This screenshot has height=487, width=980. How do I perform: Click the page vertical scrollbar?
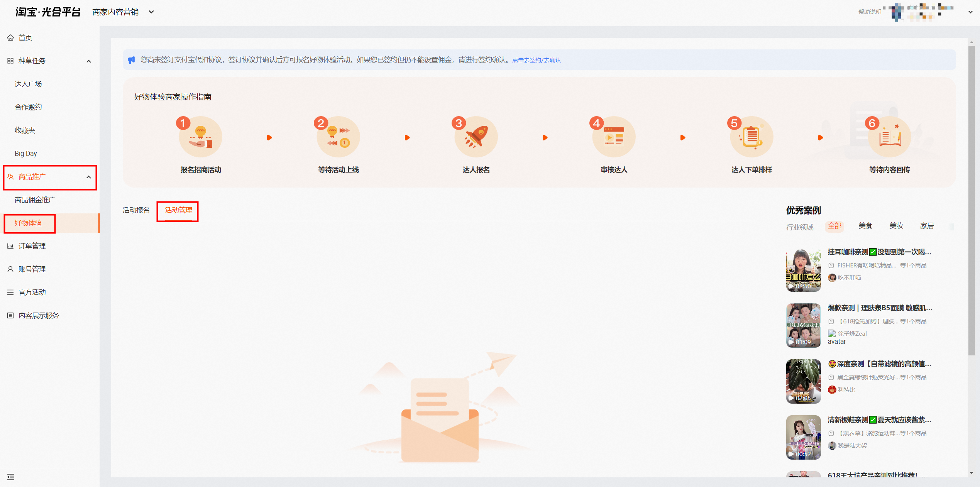pos(972,201)
